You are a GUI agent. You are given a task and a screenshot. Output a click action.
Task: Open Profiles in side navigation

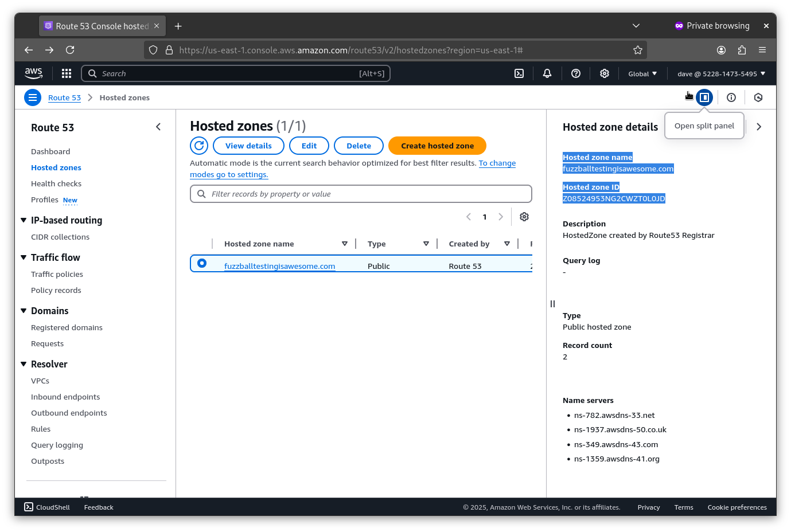coord(45,199)
